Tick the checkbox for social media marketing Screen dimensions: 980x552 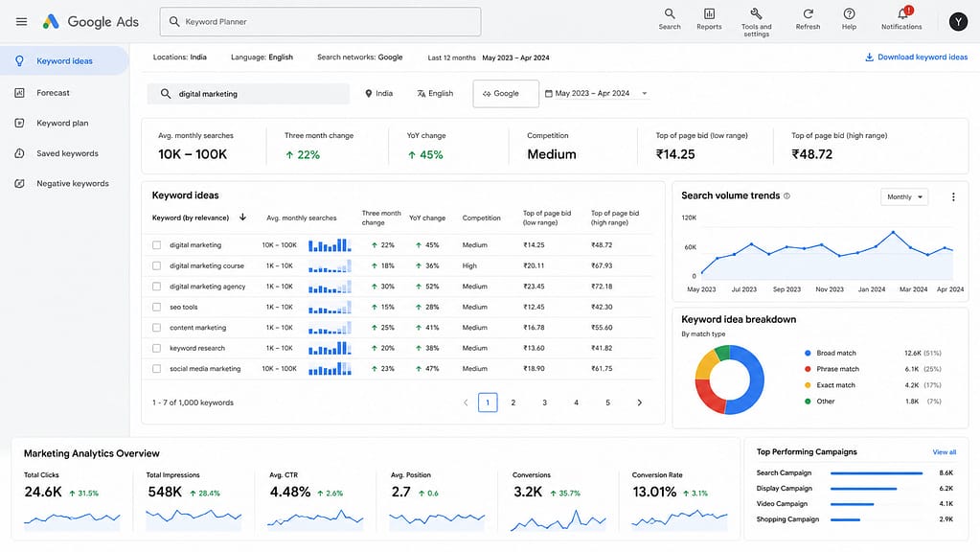(157, 369)
